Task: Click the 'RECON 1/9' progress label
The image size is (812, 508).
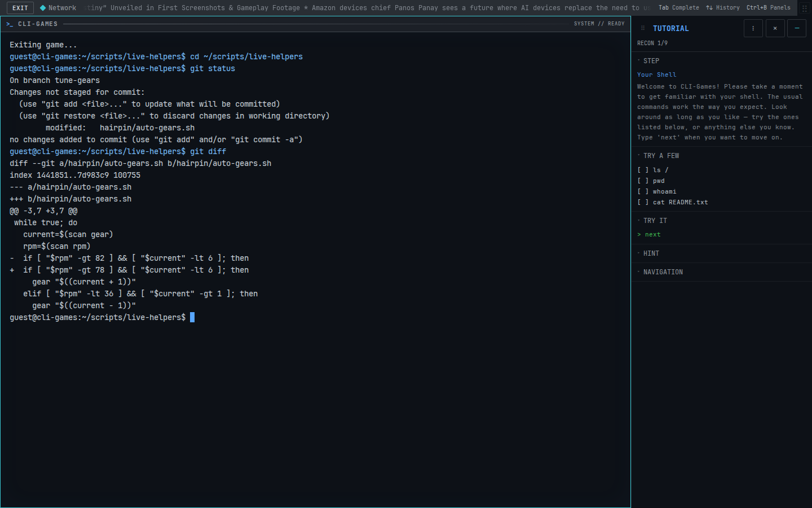Action: coord(652,43)
